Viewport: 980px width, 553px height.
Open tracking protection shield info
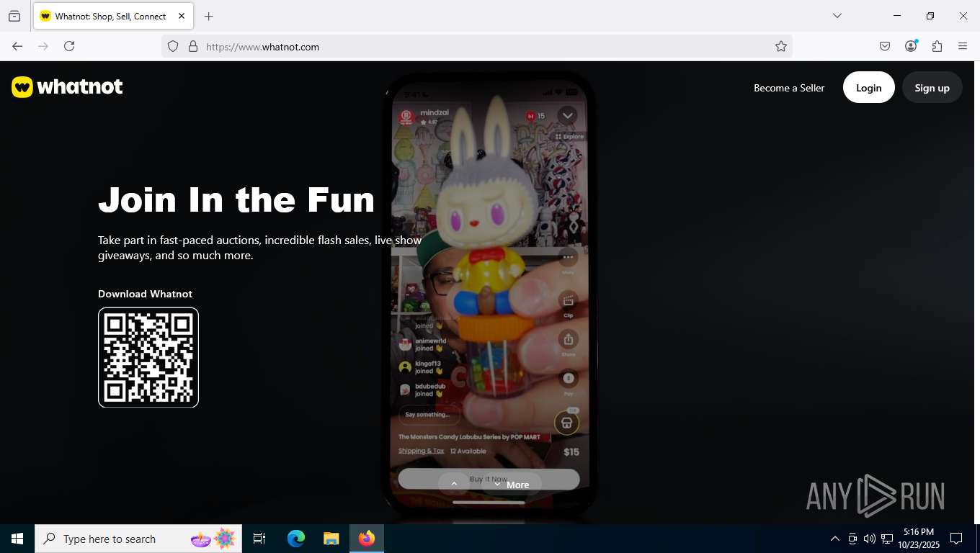173,46
